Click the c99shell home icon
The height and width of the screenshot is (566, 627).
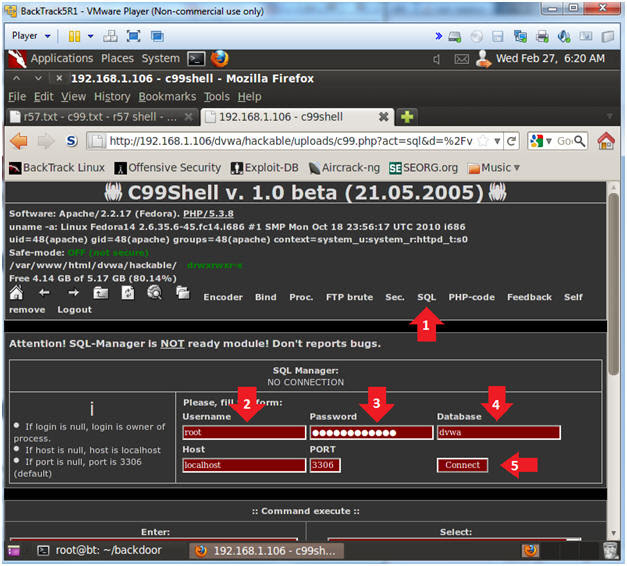click(x=16, y=293)
